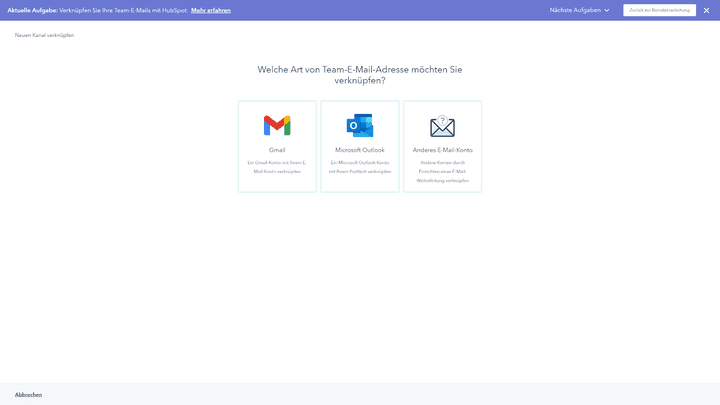Click the Gmail logo icon
This screenshot has height=405, width=720.
pos(277,125)
